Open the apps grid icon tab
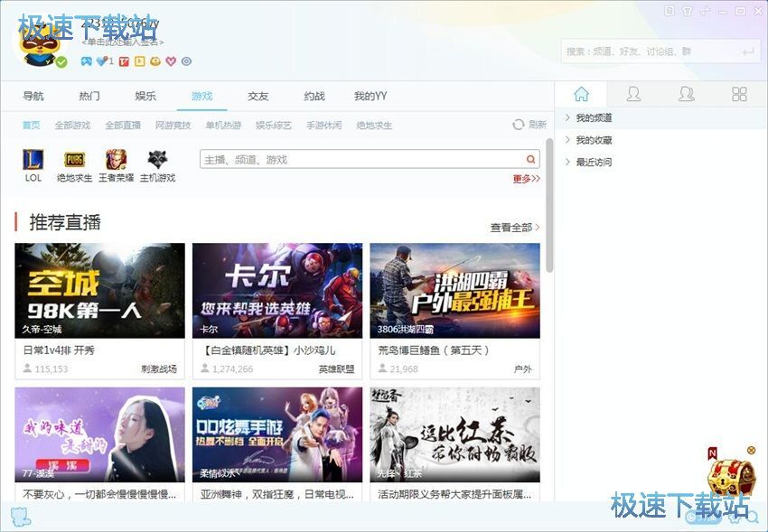 (739, 94)
